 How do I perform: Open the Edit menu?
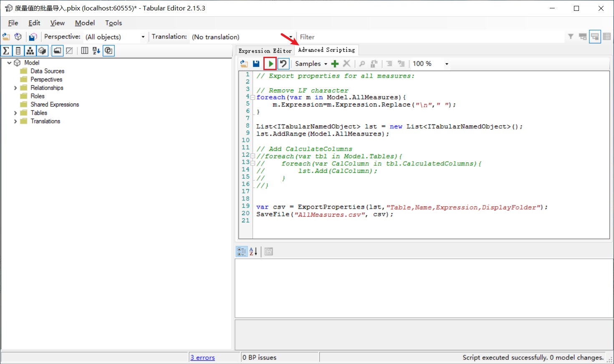click(34, 23)
